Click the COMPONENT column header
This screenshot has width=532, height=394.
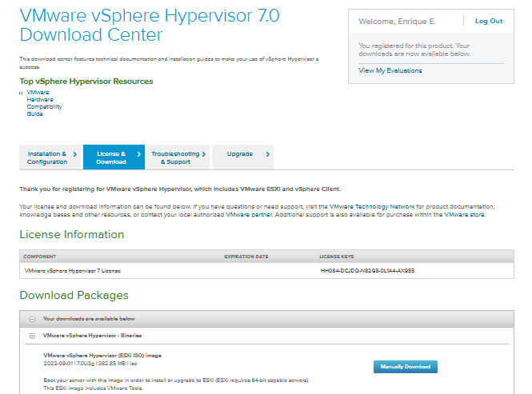coord(40,257)
